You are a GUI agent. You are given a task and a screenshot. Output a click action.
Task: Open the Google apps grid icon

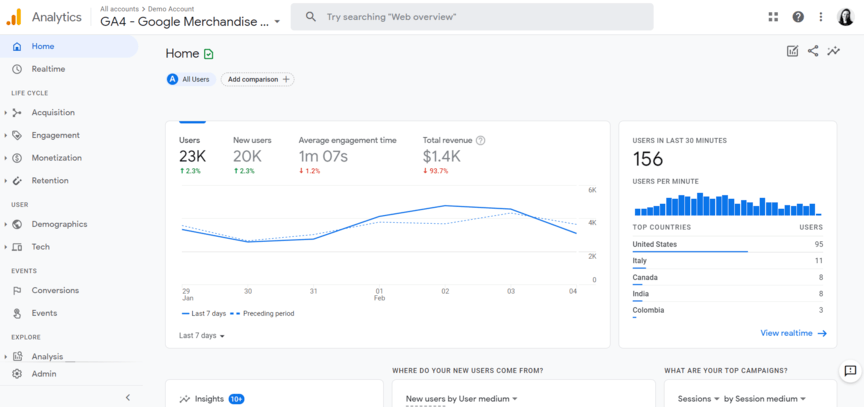click(773, 17)
